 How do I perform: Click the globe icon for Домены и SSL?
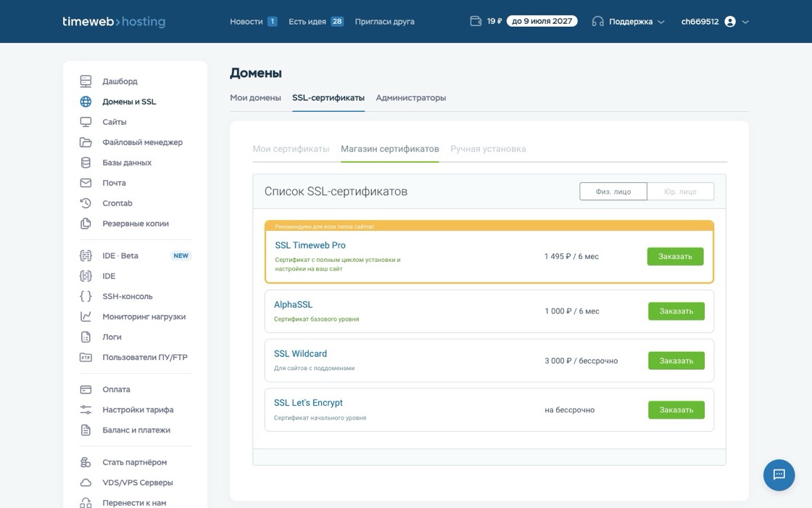pyautogui.click(x=86, y=102)
